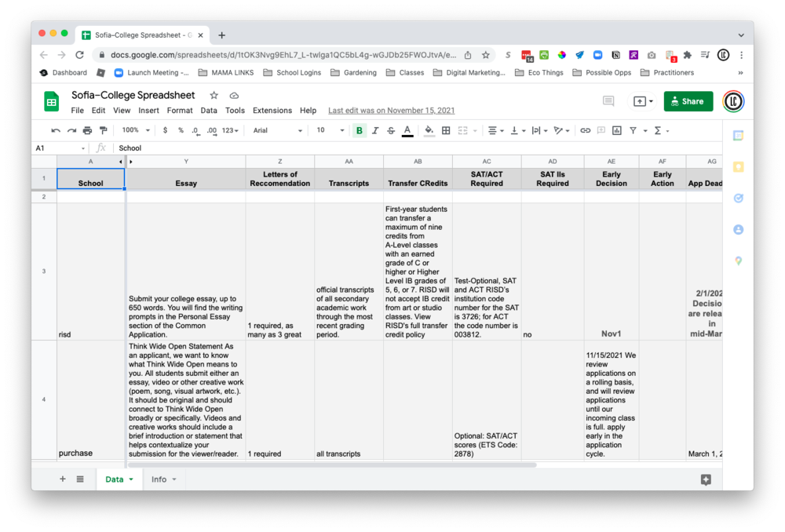The height and width of the screenshot is (532, 785).
Task: Open Contacts in the side panel
Action: point(739,230)
